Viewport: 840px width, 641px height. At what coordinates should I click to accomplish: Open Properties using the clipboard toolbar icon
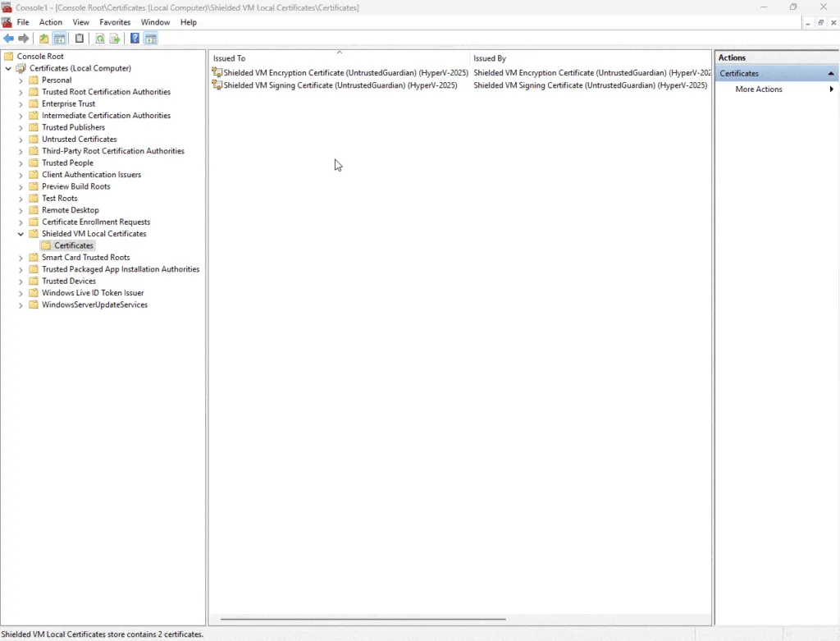pyautogui.click(x=80, y=38)
